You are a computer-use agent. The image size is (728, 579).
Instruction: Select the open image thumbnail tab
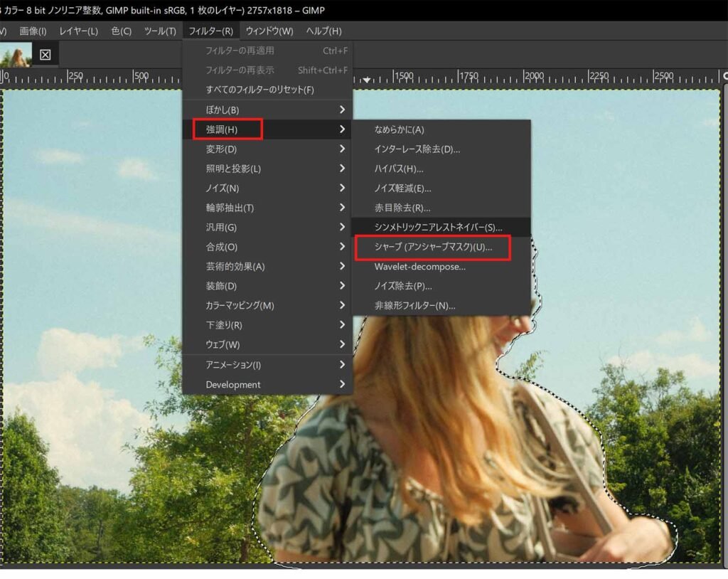tap(16, 55)
